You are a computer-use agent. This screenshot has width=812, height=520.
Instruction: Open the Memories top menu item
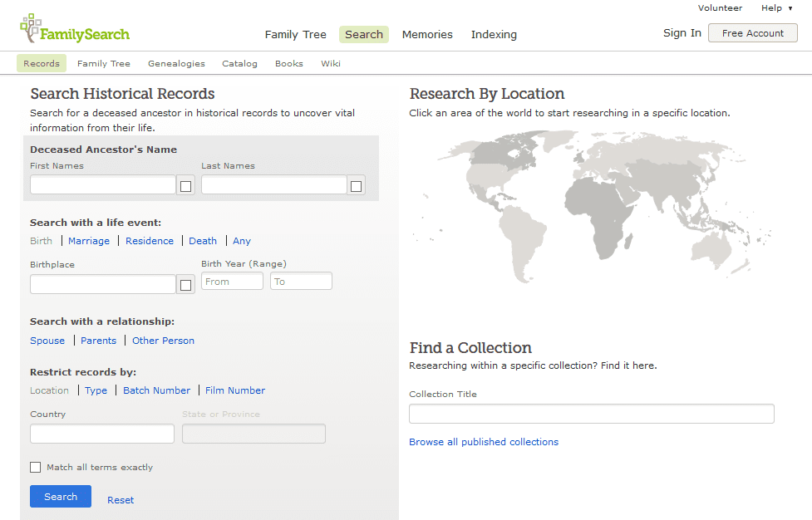pyautogui.click(x=427, y=35)
